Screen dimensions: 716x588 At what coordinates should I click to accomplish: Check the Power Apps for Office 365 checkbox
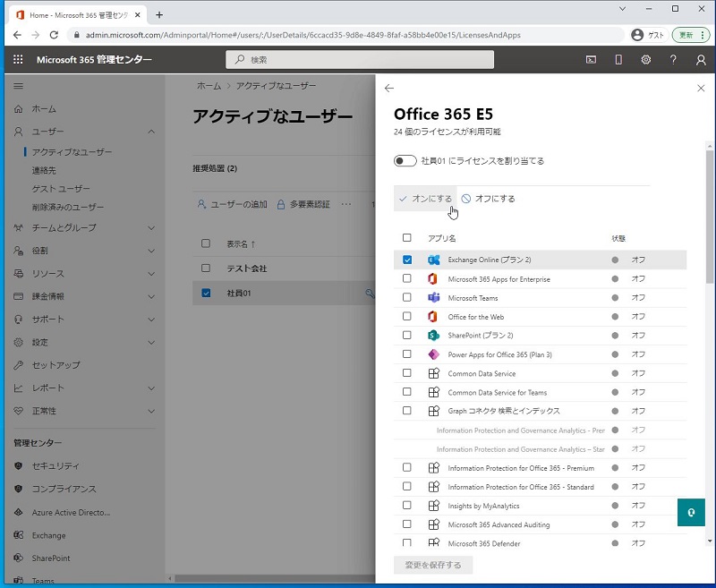(407, 354)
